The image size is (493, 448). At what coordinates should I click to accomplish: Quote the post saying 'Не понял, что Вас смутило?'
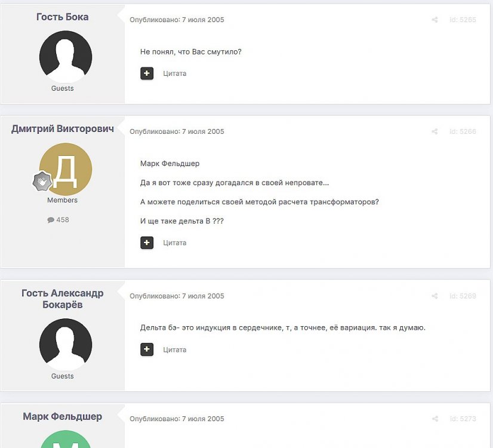click(x=174, y=73)
